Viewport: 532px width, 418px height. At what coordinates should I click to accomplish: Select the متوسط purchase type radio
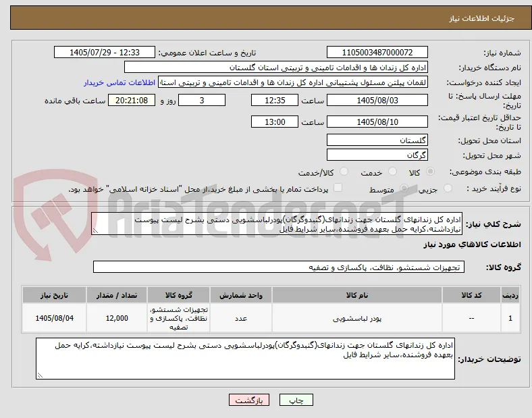[404, 188]
